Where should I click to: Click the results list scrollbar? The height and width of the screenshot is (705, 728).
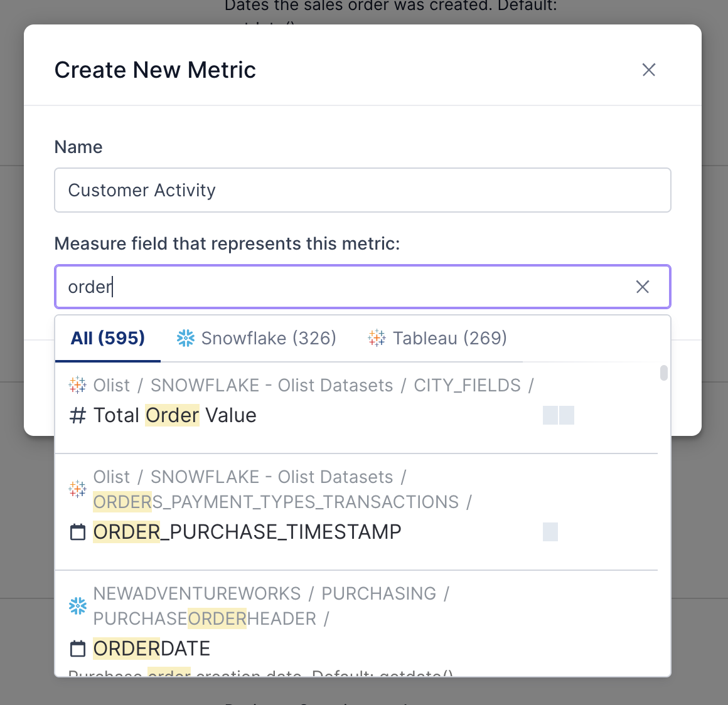(663, 373)
